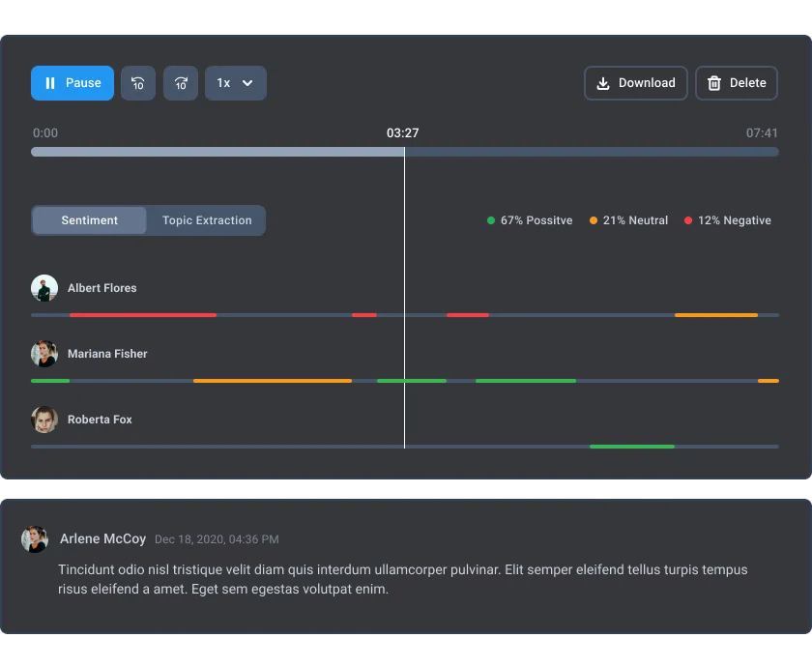The height and width of the screenshot is (667, 812).
Task: Switch to the Sentiment tab
Action: pos(90,220)
